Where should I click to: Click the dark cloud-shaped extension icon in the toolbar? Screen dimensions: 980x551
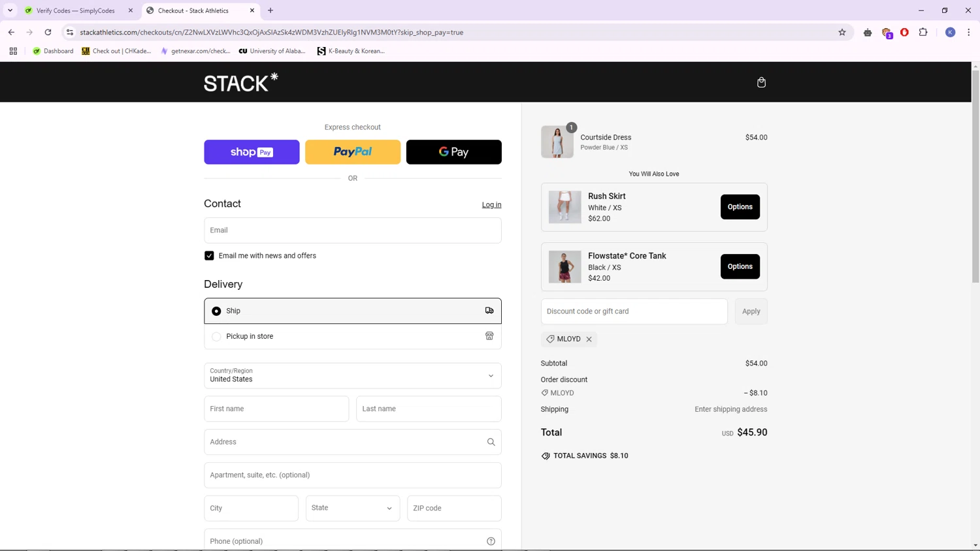coord(868,33)
